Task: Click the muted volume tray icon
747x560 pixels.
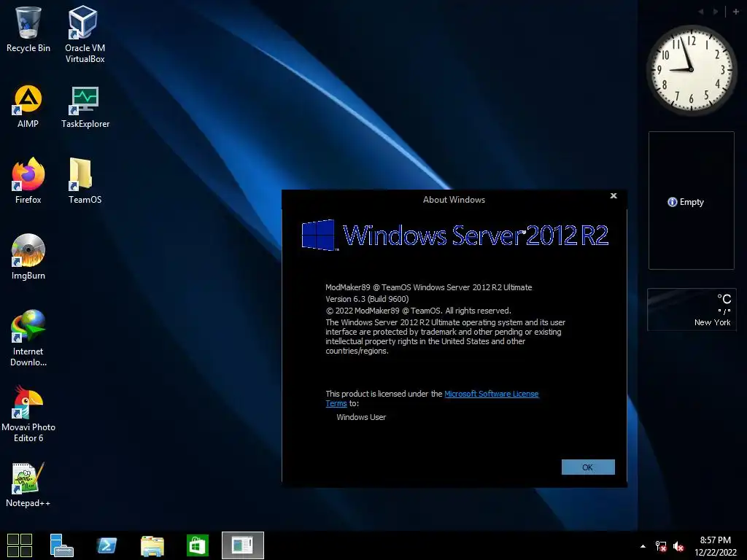Action: [678, 546]
